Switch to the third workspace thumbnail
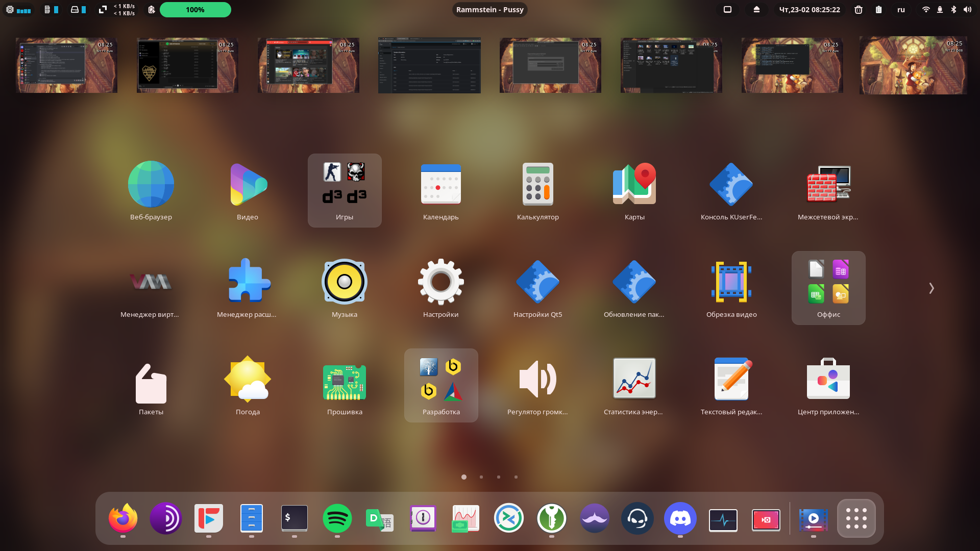The width and height of the screenshot is (980, 551). (308, 65)
